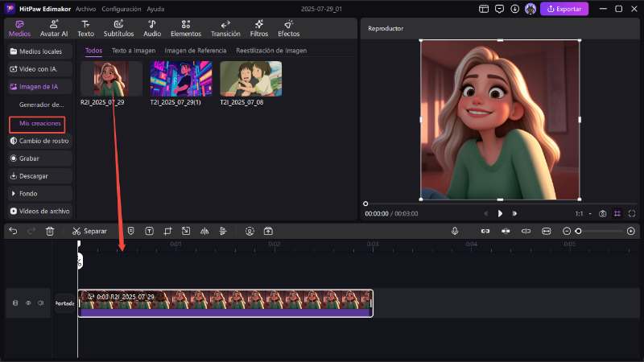
Task: Click the export frame icon in timeline toolbar
Action: pyautogui.click(x=268, y=231)
